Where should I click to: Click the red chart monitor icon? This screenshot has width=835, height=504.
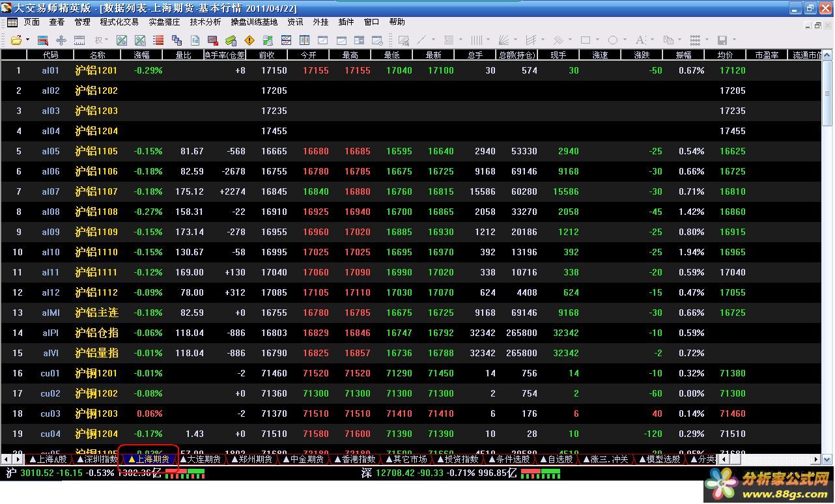213,40
